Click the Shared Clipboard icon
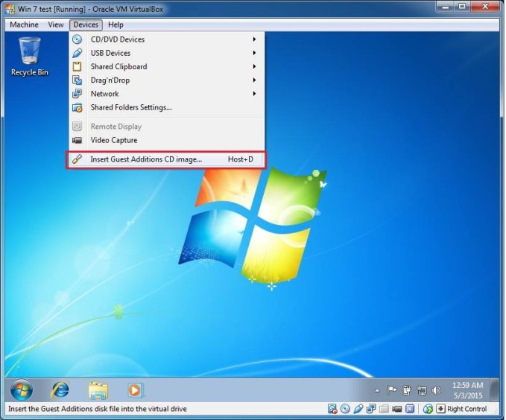 (x=77, y=66)
